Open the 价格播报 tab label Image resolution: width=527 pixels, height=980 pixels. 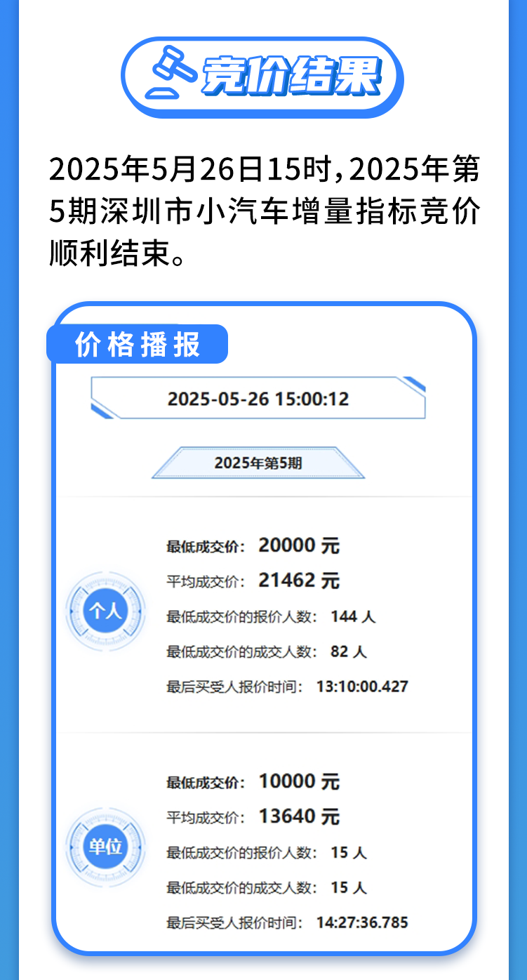pyautogui.click(x=138, y=345)
